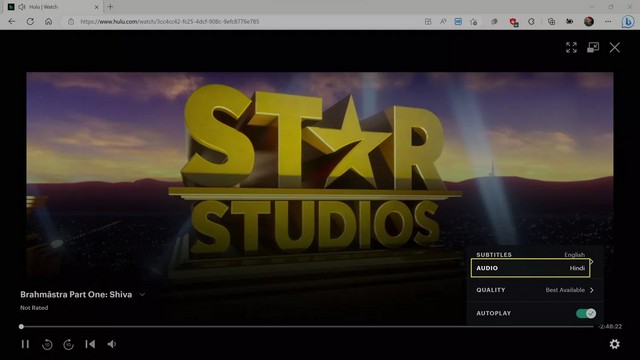640x360 pixels.
Task: Expand Brahmāstra title details chevron
Action: tap(142, 294)
